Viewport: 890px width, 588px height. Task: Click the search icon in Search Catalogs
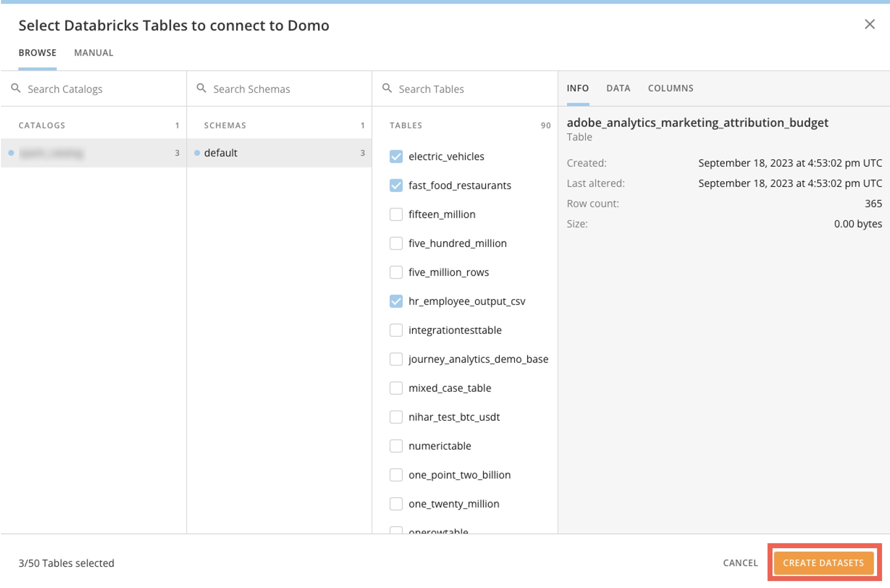click(14, 88)
